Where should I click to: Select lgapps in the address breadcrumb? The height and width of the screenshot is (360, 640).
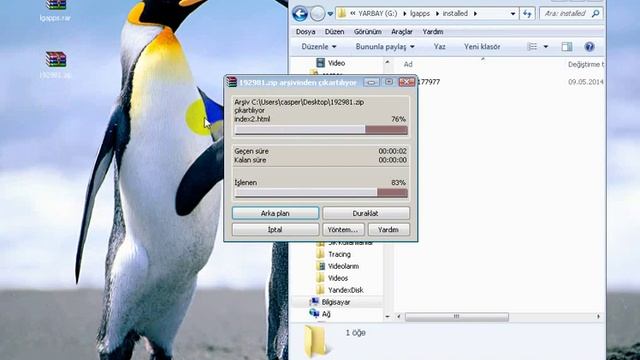[x=420, y=13]
